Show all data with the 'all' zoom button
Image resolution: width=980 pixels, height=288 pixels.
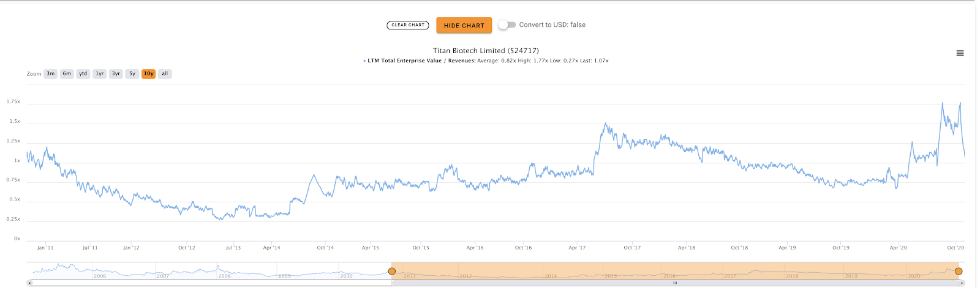pos(165,74)
